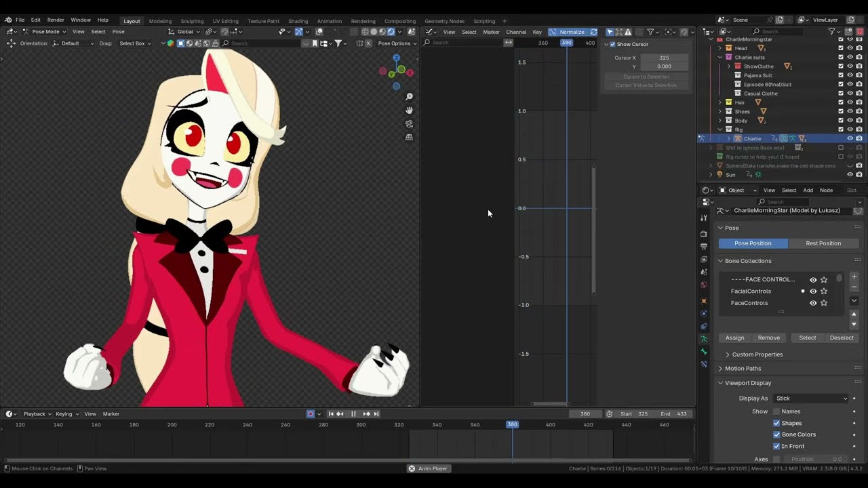Hide the Head collection with eye icon

coord(850,48)
